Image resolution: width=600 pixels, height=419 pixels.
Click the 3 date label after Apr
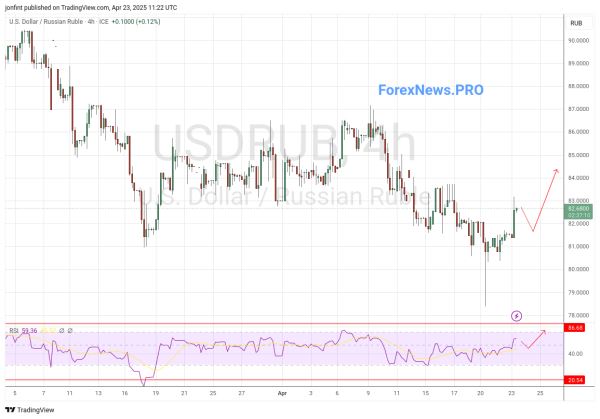(311, 393)
